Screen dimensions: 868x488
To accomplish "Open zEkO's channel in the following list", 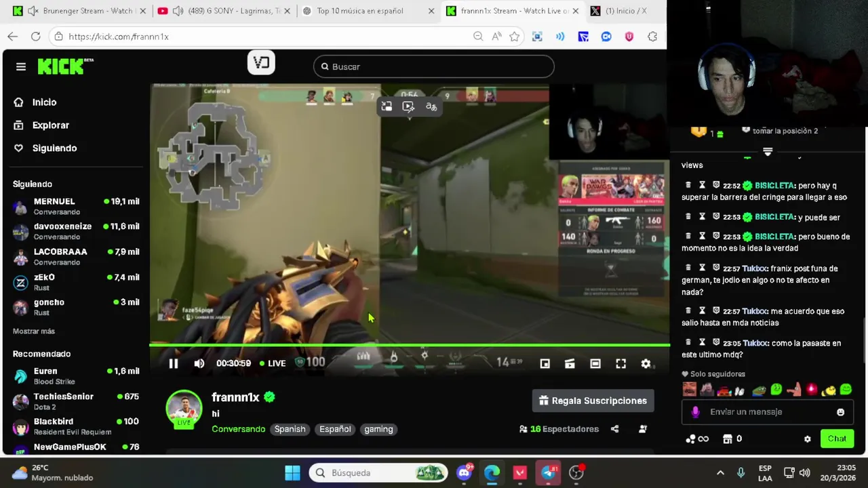I will click(76, 282).
